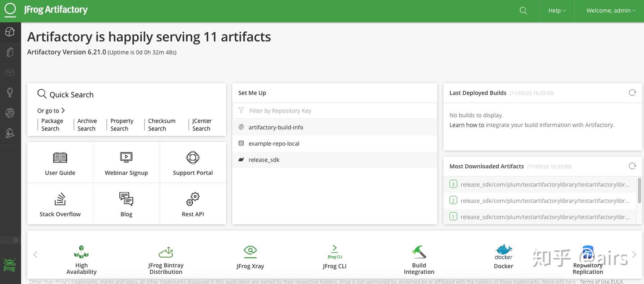The width and height of the screenshot is (644, 284).
Task: Open Repository Replication integration
Action: [x=588, y=259]
